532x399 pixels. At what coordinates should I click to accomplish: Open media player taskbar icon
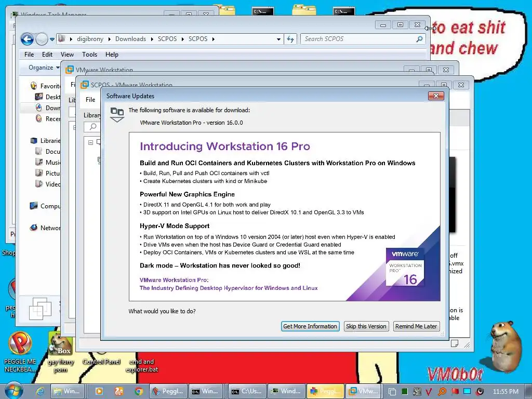pyautogui.click(x=99, y=391)
